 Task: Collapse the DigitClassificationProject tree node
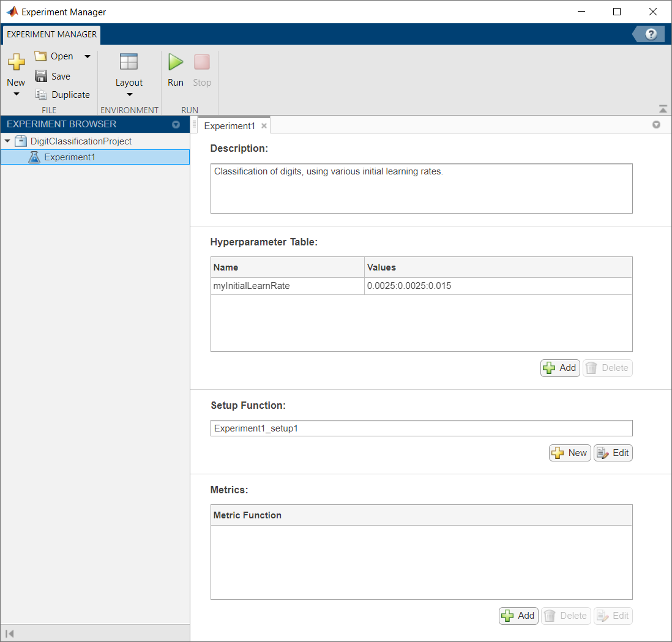[x=7, y=141]
